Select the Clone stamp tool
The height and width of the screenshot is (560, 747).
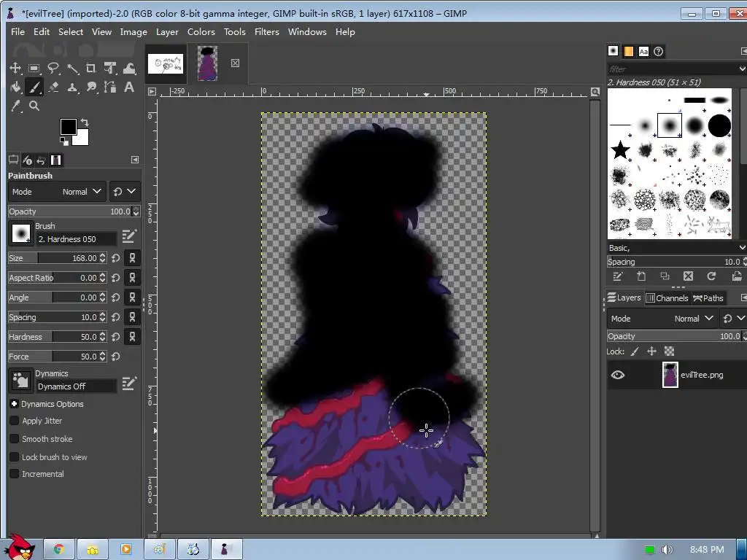[72, 87]
